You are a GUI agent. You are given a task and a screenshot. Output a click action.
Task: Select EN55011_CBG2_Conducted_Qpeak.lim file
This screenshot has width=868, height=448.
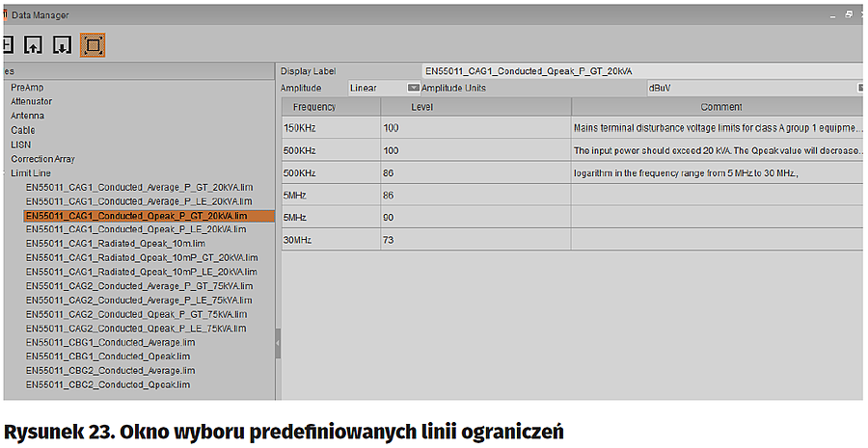[x=108, y=384]
